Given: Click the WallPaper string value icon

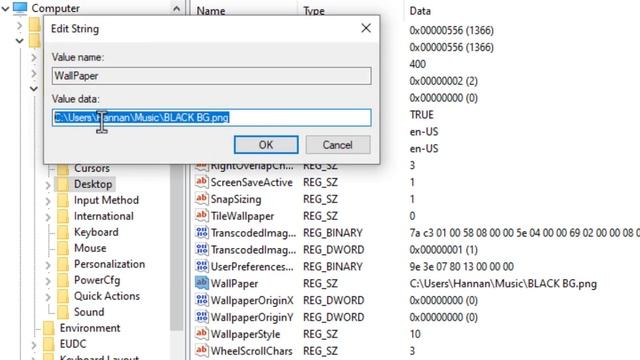Looking at the screenshot, I should tap(202, 283).
